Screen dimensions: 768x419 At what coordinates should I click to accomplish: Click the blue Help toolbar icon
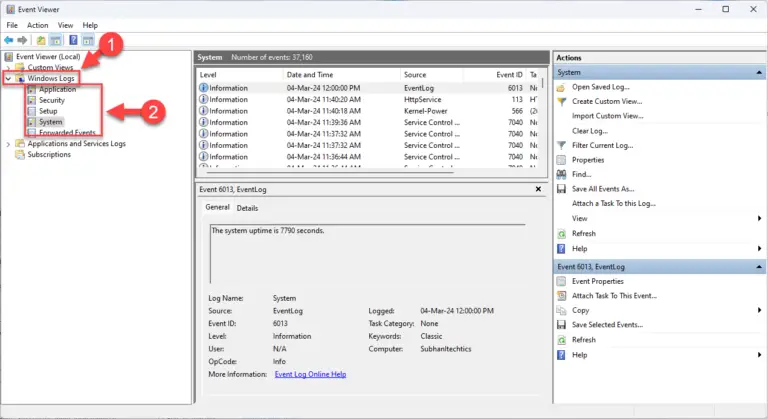(x=73, y=41)
